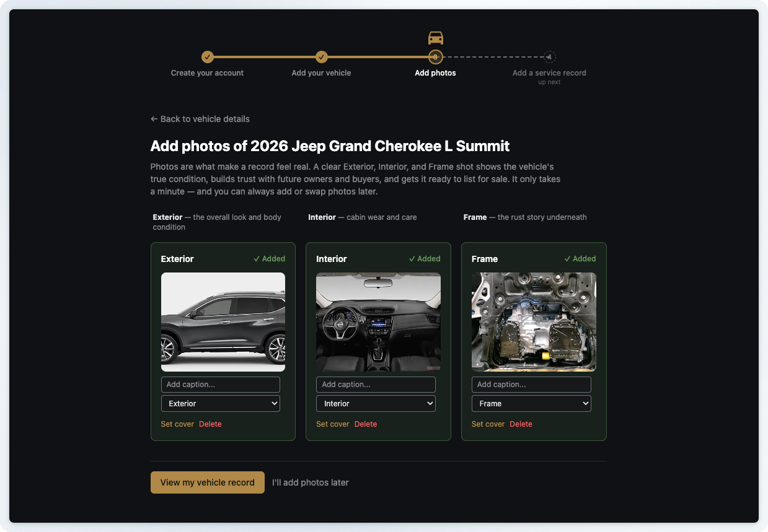Image resolution: width=768 pixels, height=532 pixels.
Task: Click the Add photos step circle
Action: pos(435,57)
